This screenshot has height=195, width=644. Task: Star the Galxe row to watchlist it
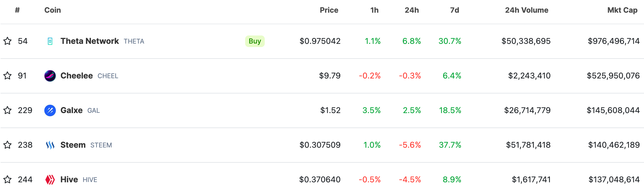[8, 110]
